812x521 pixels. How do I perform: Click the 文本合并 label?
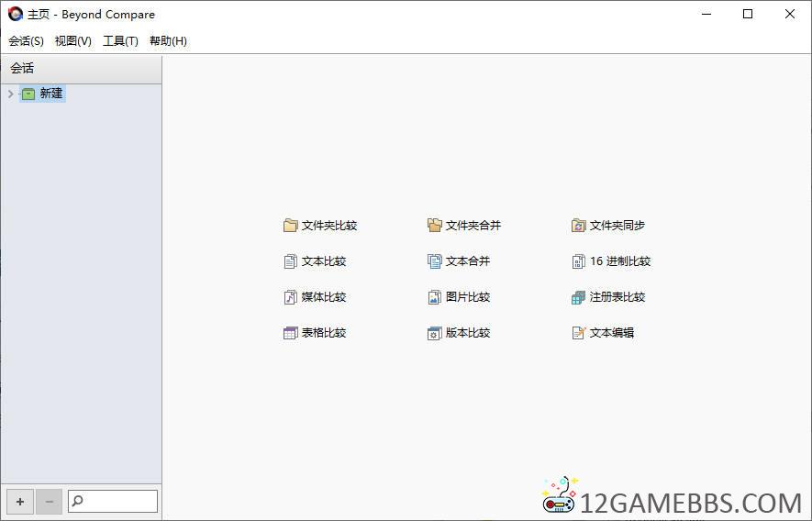(x=468, y=261)
